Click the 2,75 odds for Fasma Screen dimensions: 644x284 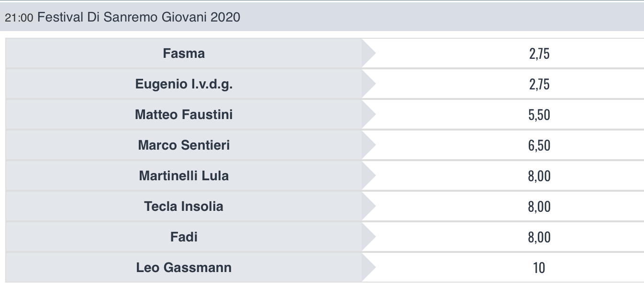(539, 54)
